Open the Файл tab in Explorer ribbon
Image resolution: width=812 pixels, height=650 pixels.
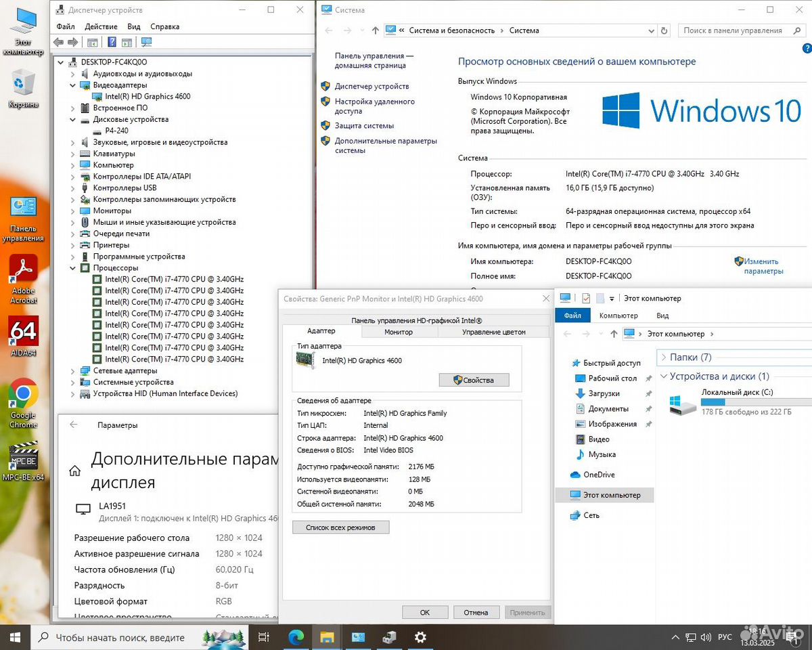(572, 316)
